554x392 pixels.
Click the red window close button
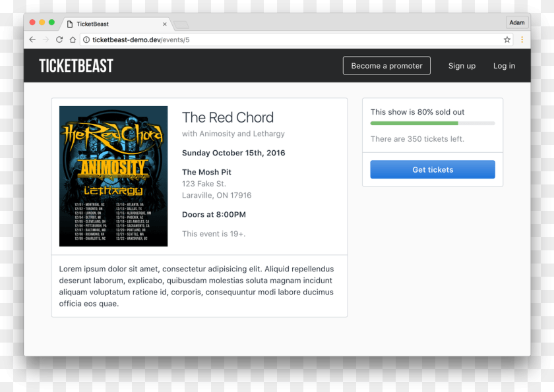click(32, 22)
